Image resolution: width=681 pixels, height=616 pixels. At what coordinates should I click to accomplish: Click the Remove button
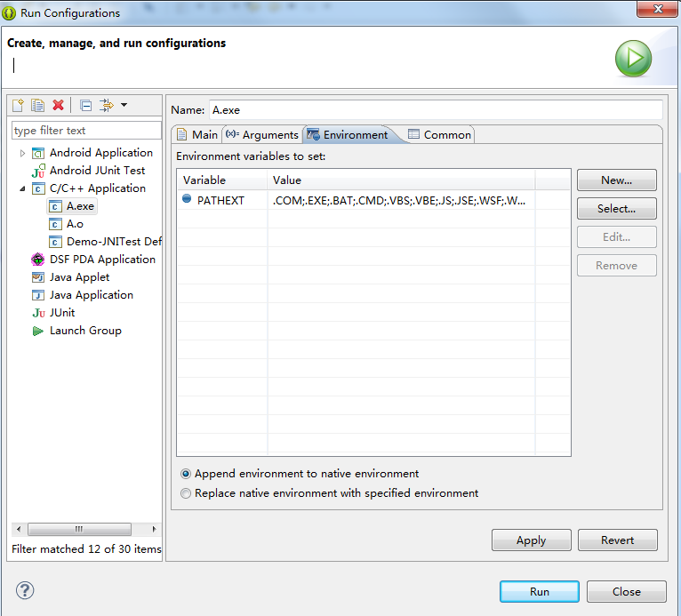click(x=617, y=266)
